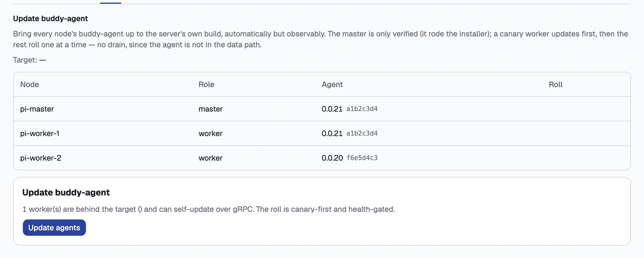Screen dimensions: 644x258
Task: Click the Roll column header
Action: pyautogui.click(x=555, y=84)
